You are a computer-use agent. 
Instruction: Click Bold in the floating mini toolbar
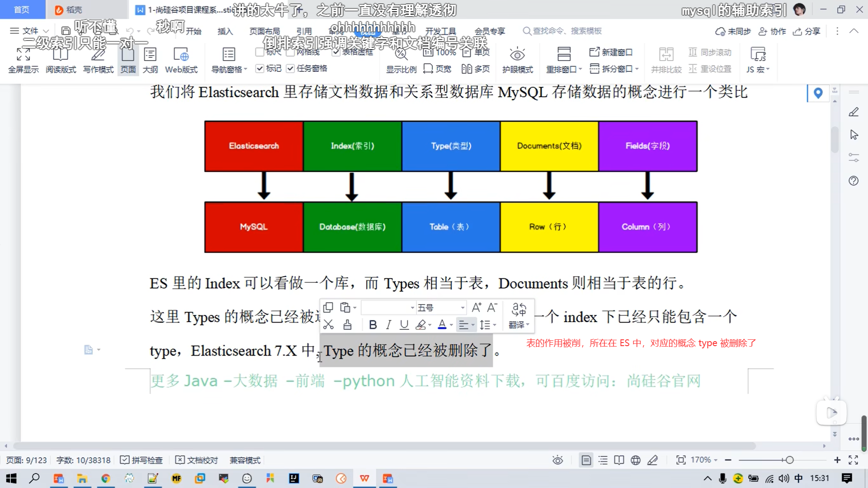373,324
